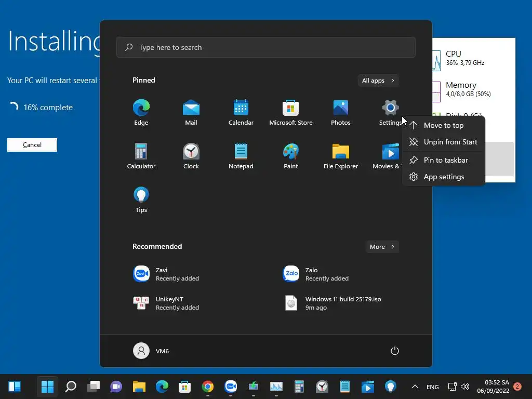Open network icon in system tray
Viewport: 532px width, 399px height.
[453, 387]
